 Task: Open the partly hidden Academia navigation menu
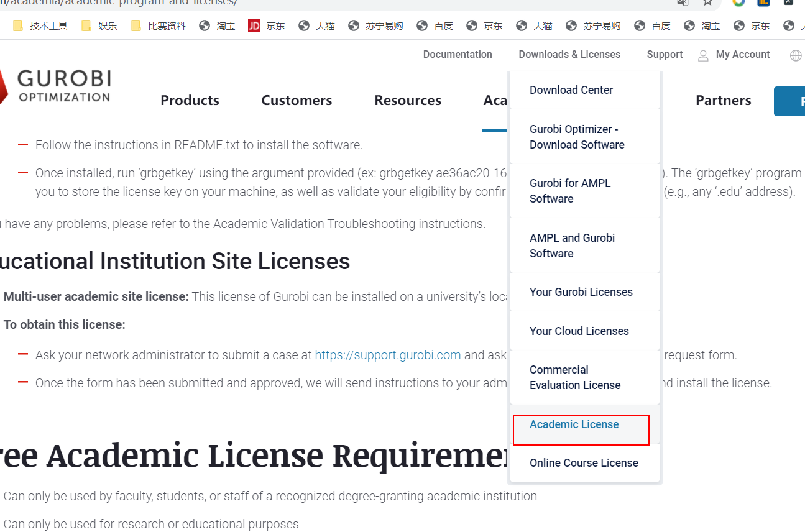pos(495,100)
